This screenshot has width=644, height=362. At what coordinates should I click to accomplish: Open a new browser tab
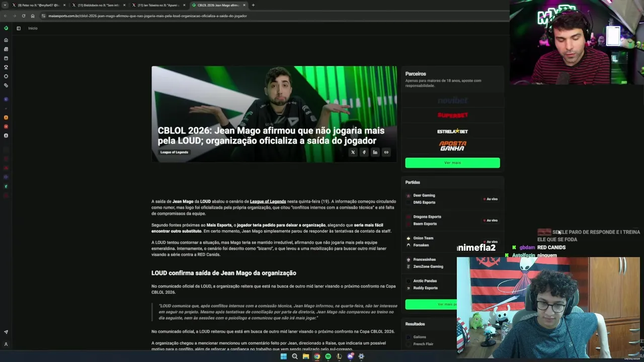tap(253, 5)
